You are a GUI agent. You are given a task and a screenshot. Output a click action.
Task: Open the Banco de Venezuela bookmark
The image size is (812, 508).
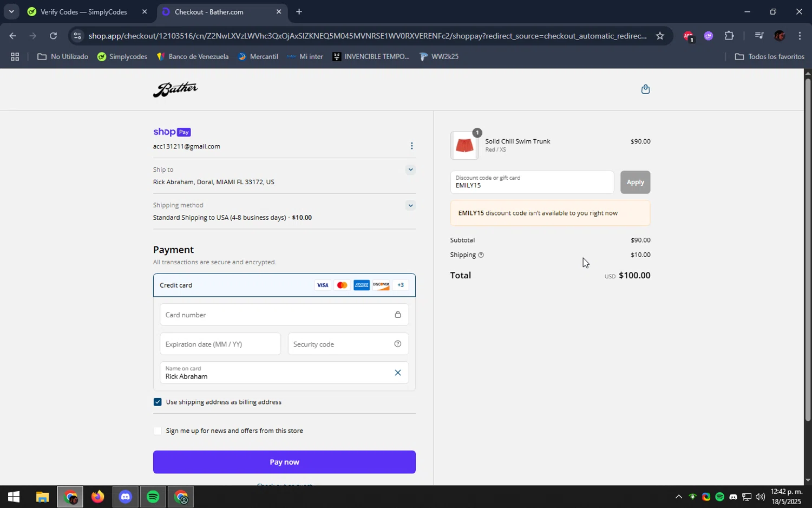[x=193, y=56]
